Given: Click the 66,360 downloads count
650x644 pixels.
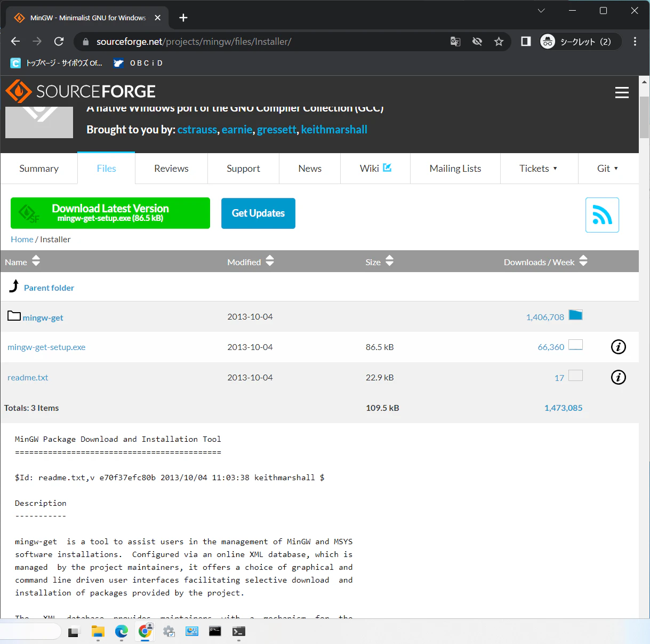Looking at the screenshot, I should [x=551, y=347].
